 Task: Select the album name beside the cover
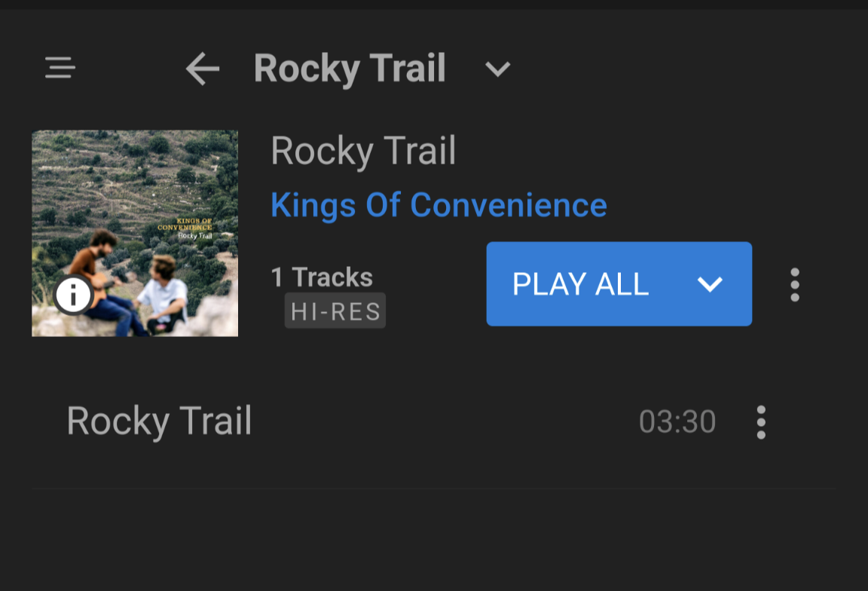363,151
